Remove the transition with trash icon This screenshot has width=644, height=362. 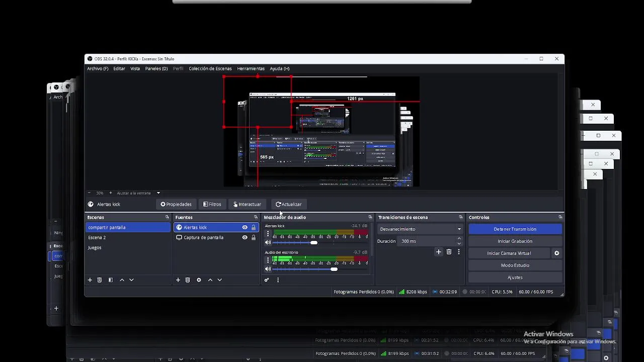click(449, 252)
